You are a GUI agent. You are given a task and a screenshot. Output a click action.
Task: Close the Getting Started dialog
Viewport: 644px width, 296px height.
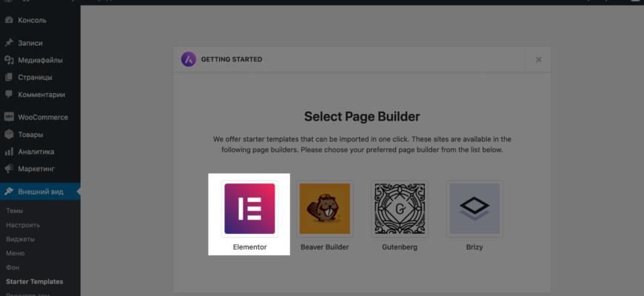click(538, 59)
